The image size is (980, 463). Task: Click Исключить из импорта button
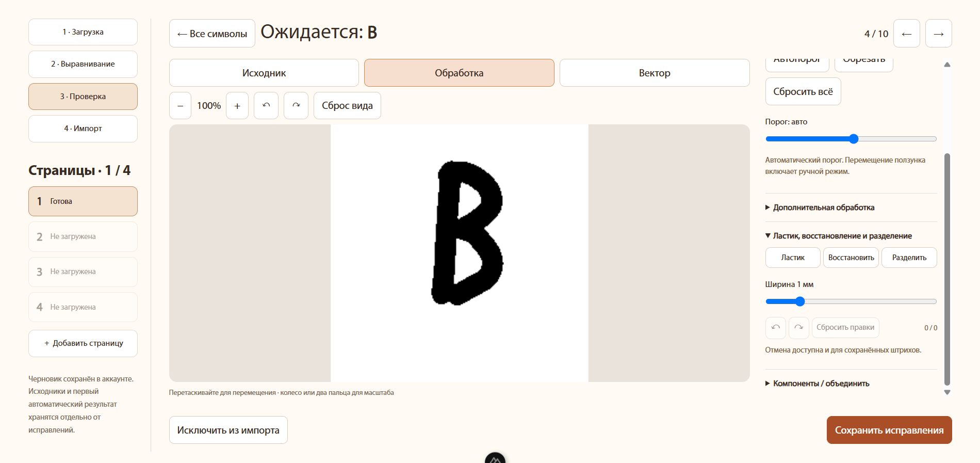pyautogui.click(x=228, y=430)
